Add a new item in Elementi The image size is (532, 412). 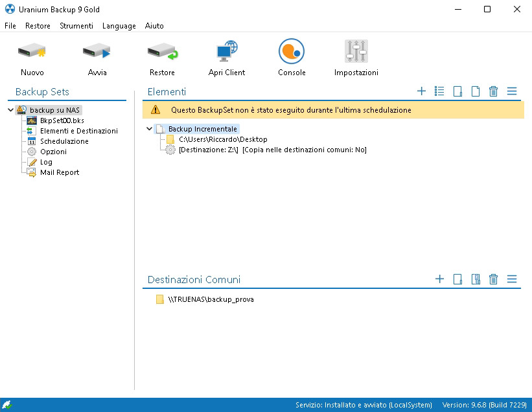coord(421,91)
